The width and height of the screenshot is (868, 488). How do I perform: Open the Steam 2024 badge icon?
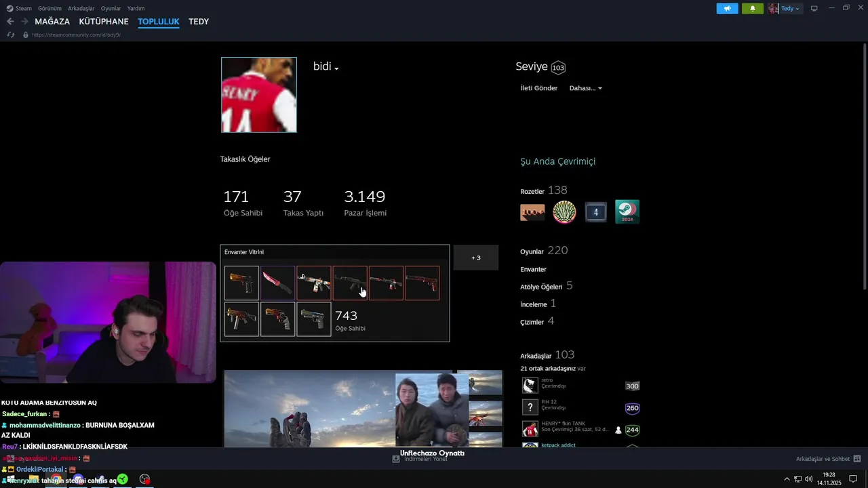[627, 212]
